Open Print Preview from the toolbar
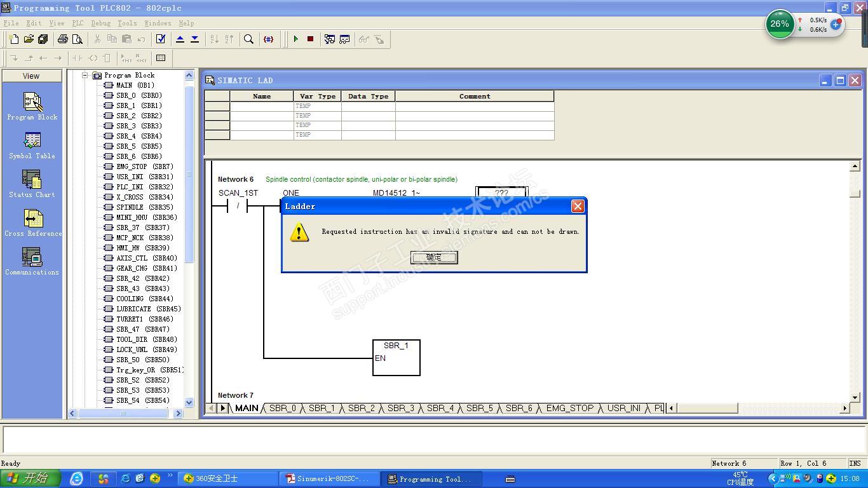This screenshot has height=488, width=868. 78,39
